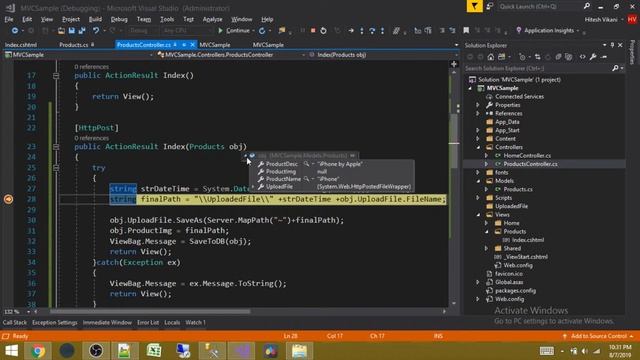
Task: Switch to the Products.cs editor tab
Action: click(x=73, y=45)
